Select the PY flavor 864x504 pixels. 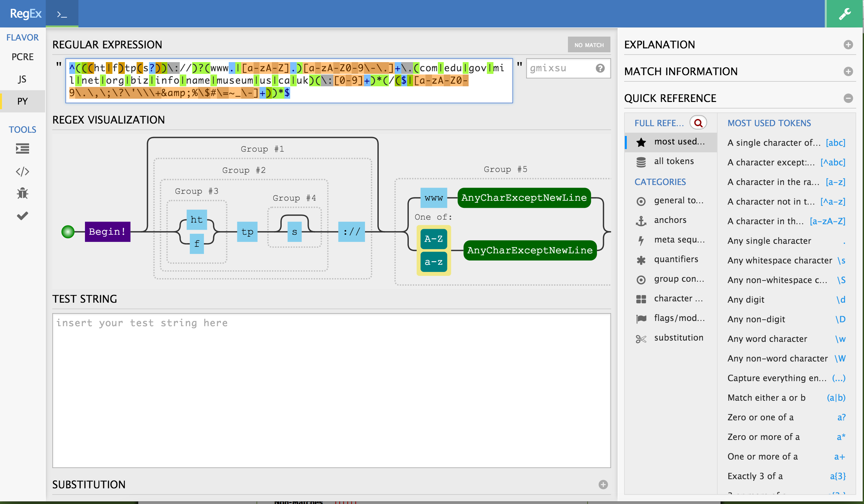[22, 101]
